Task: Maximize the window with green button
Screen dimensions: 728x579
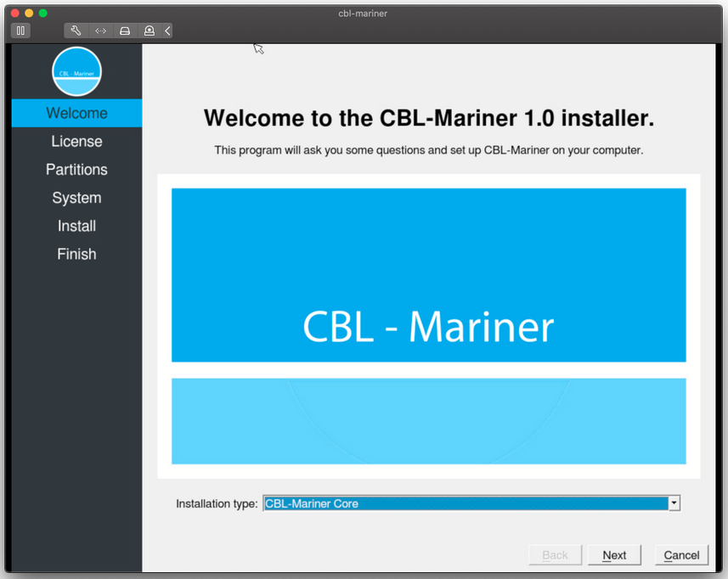Action: [x=43, y=13]
